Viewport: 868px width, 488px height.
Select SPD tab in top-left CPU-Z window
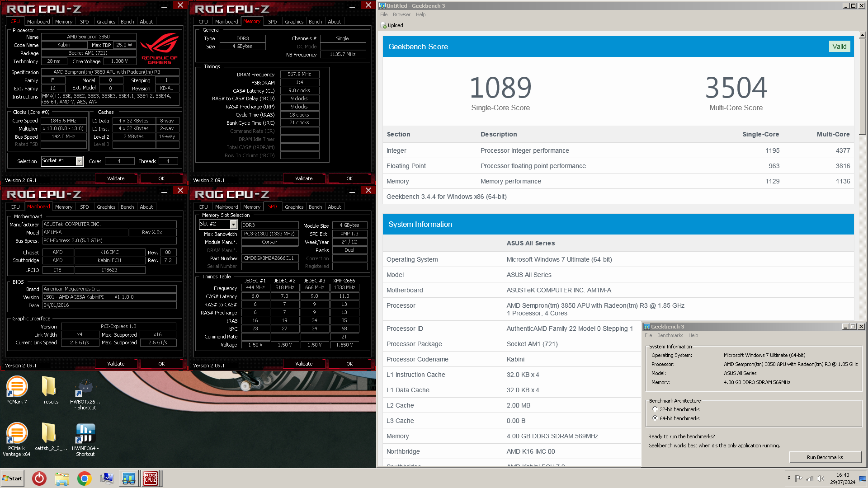pyautogui.click(x=84, y=22)
